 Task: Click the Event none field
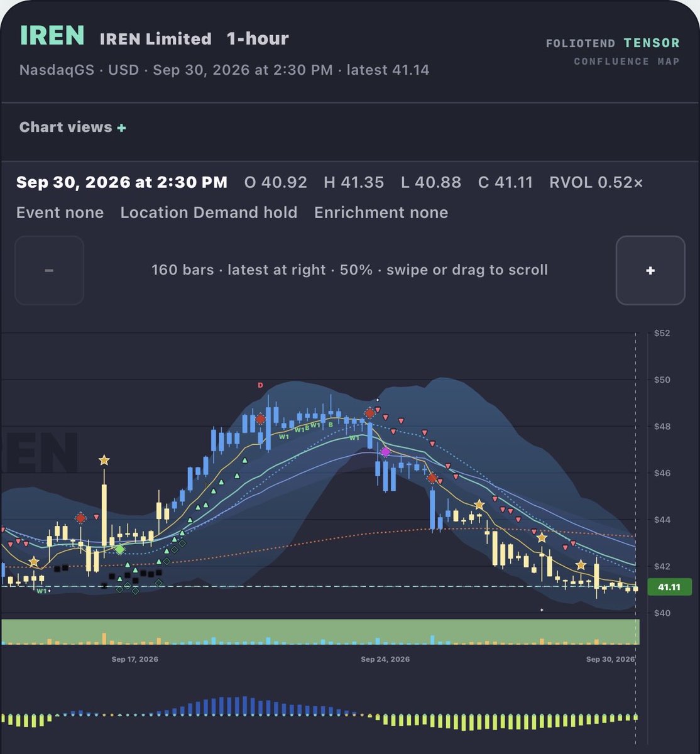tap(60, 212)
